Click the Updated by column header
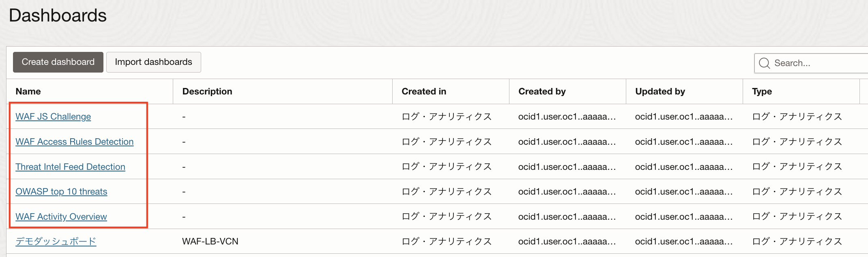This screenshot has width=868, height=257. pyautogui.click(x=660, y=92)
